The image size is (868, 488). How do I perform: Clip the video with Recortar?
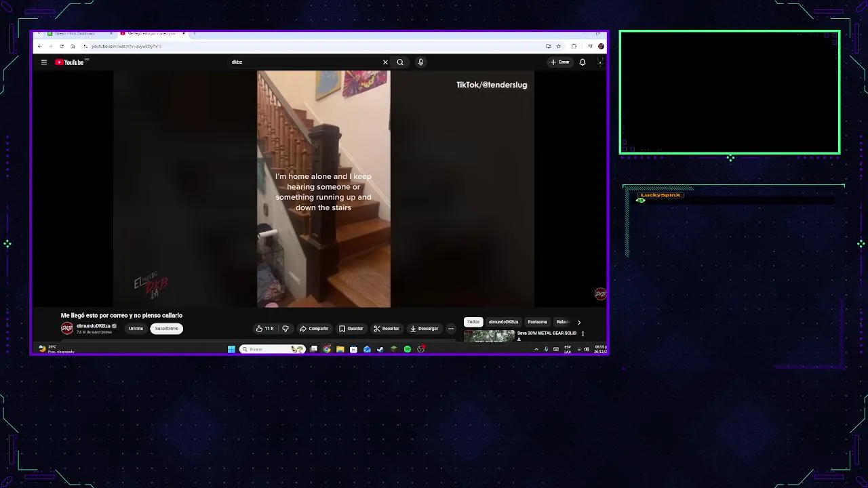387,329
